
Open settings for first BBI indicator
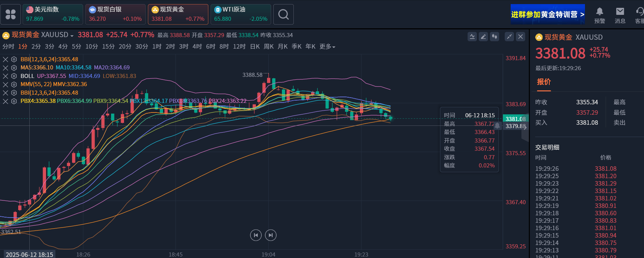(14, 59)
